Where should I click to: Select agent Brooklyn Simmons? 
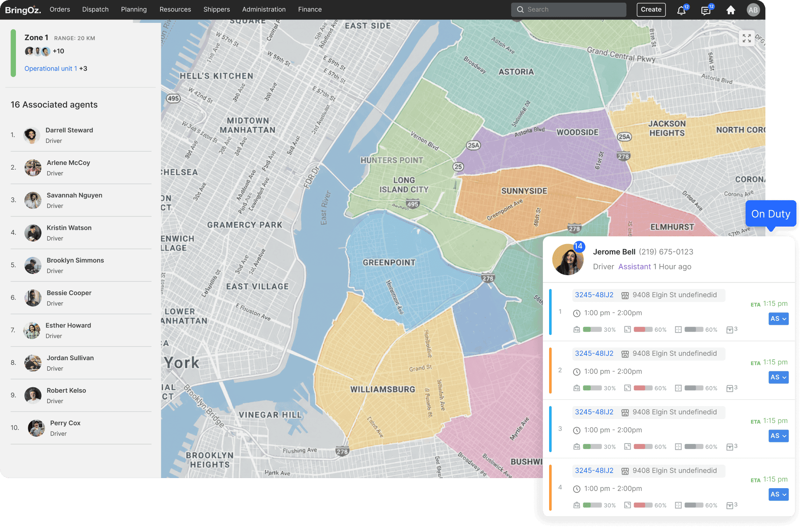point(81,265)
